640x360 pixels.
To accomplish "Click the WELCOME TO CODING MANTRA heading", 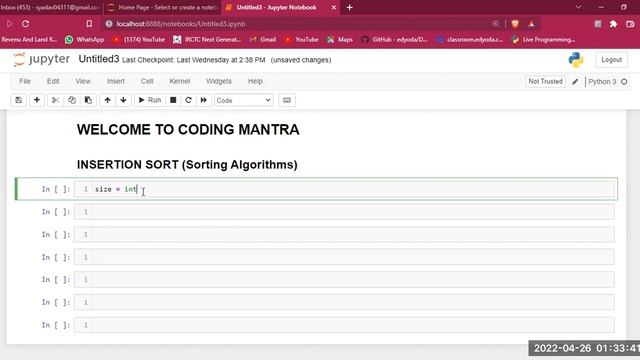I will pos(188,129).
